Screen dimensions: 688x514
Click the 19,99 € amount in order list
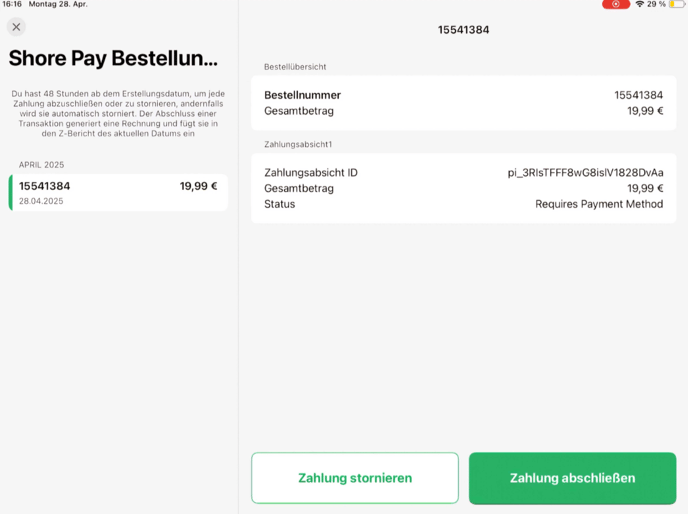point(198,186)
